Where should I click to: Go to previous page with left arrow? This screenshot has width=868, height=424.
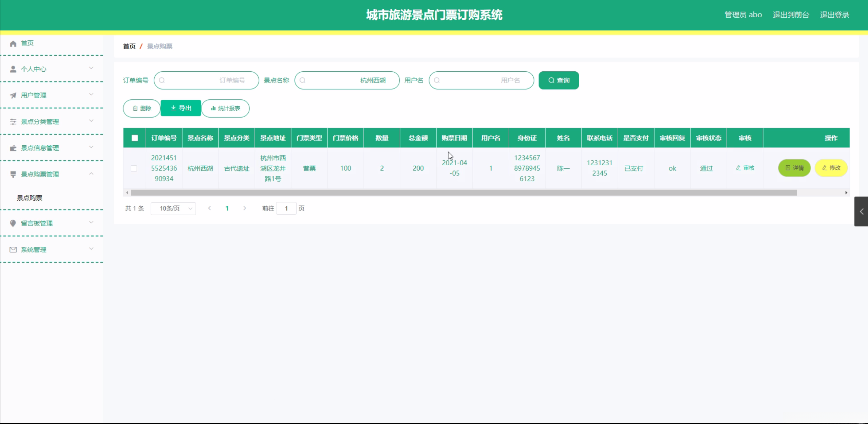(210, 208)
